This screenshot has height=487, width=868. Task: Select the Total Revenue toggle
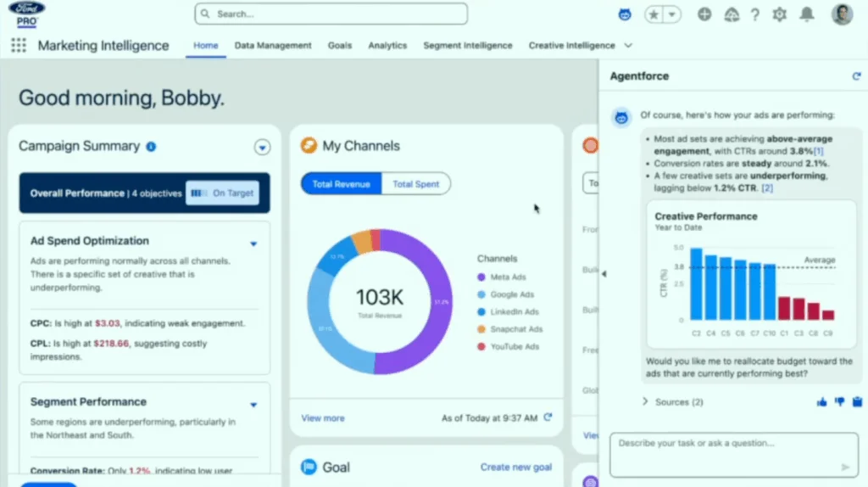pyautogui.click(x=341, y=184)
